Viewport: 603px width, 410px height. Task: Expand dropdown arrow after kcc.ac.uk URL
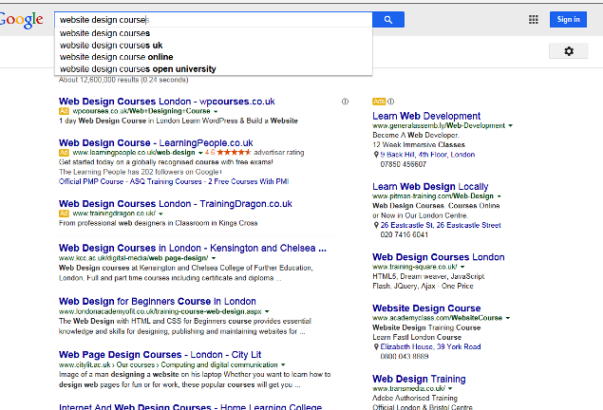[213, 258]
